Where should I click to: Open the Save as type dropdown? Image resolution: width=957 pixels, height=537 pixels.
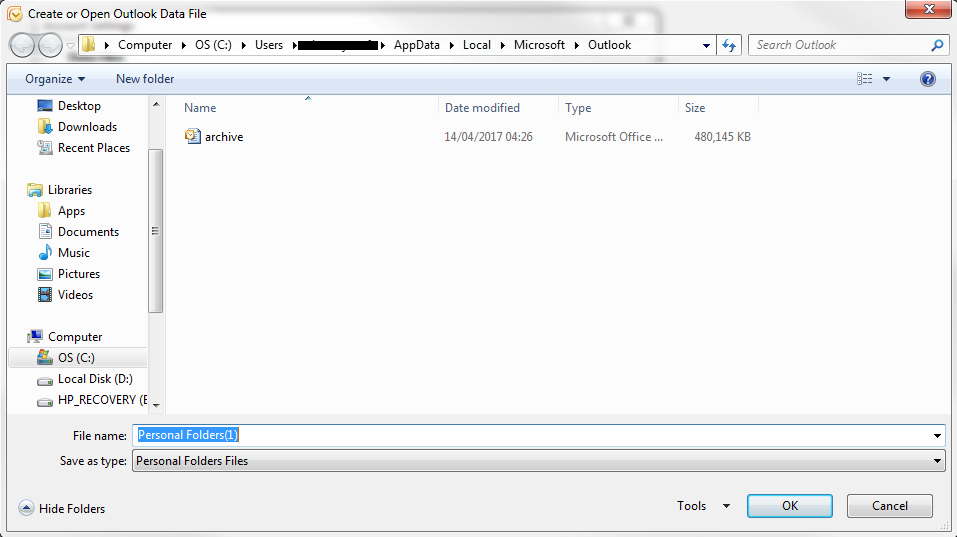538,461
